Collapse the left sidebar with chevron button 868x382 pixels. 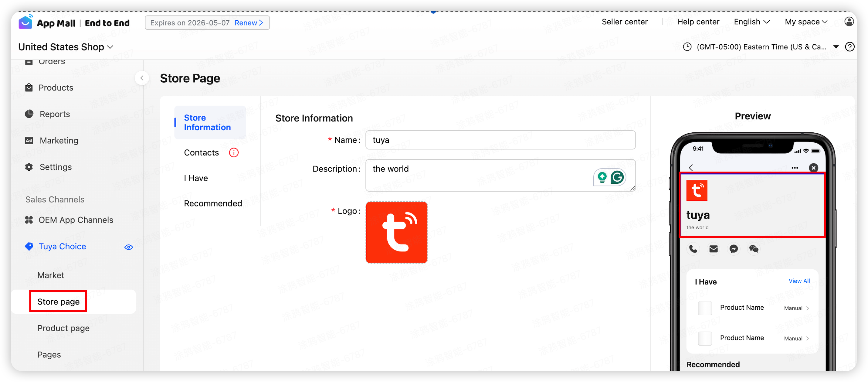142,78
